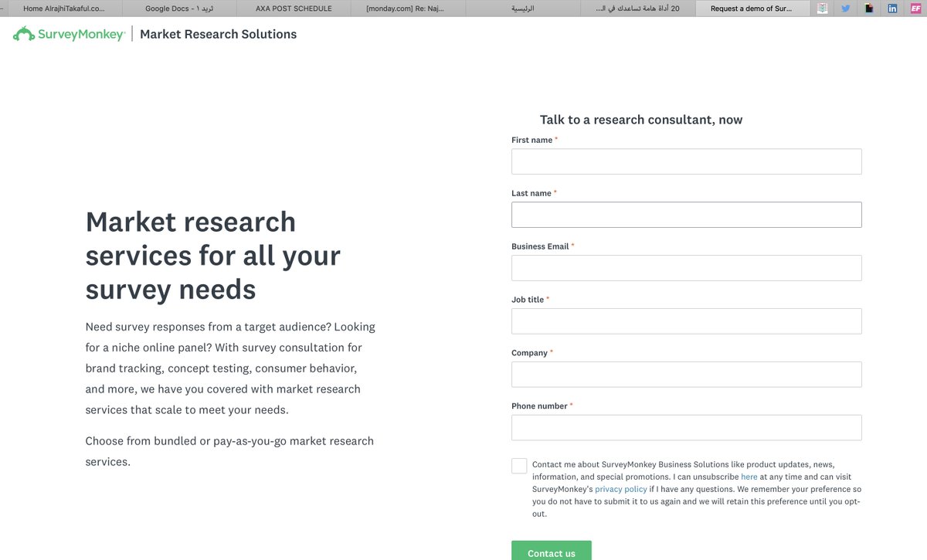Focus the Business Email field
Image resolution: width=927 pixels, height=560 pixels.
click(686, 268)
